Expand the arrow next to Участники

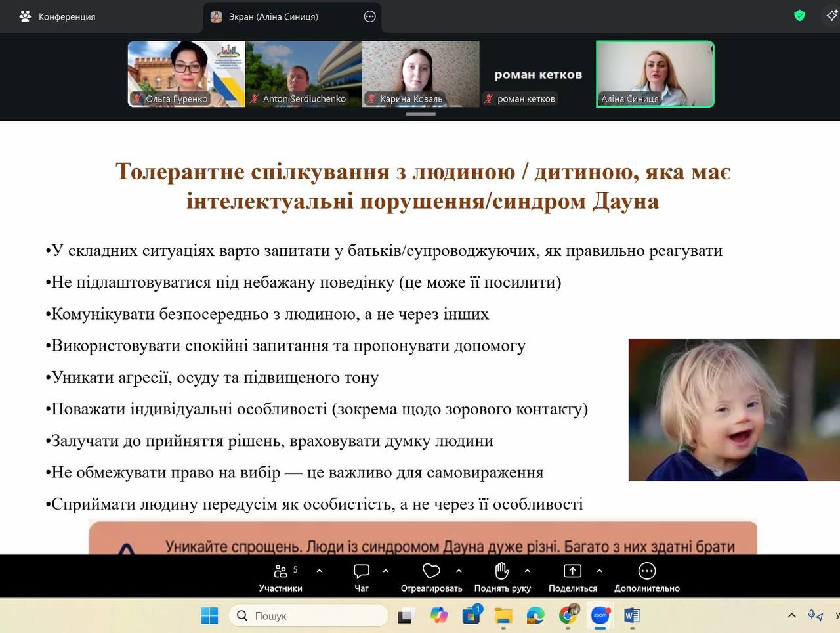tap(320, 571)
